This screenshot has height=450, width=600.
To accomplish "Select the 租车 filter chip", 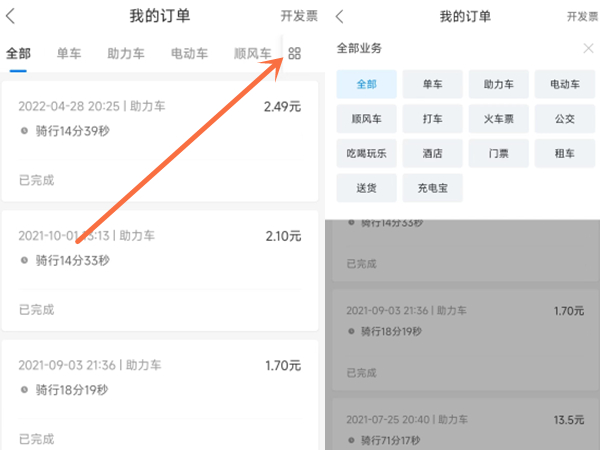I will pyautogui.click(x=565, y=153).
